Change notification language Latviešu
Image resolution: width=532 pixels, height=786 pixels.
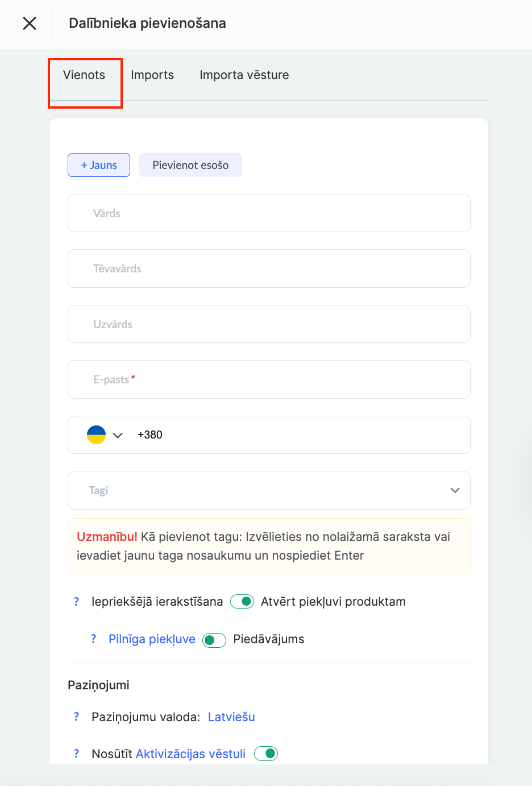(231, 717)
